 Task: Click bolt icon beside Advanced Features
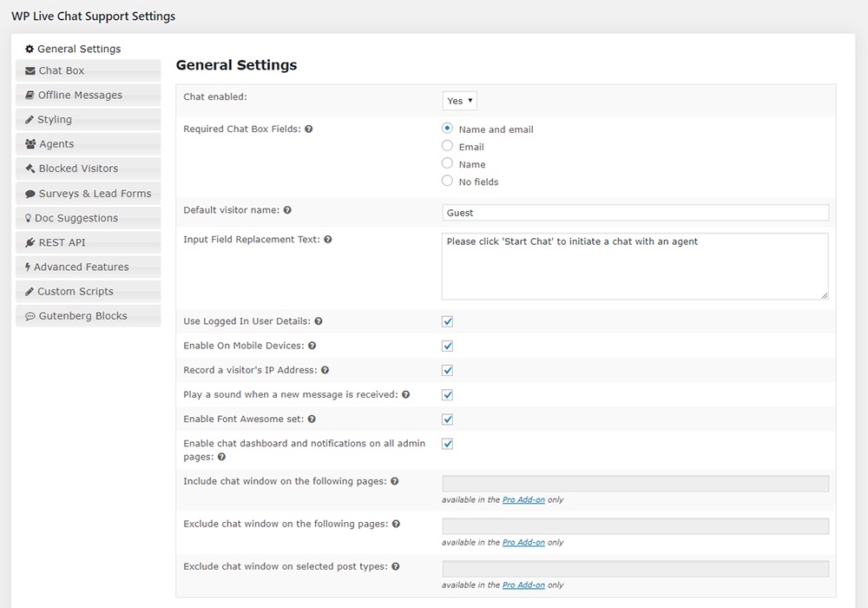coord(28,267)
